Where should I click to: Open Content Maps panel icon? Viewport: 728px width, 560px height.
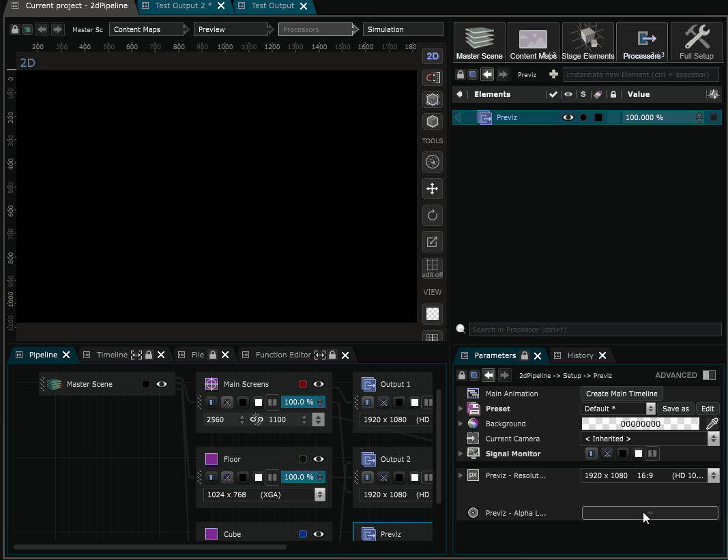coord(533,42)
